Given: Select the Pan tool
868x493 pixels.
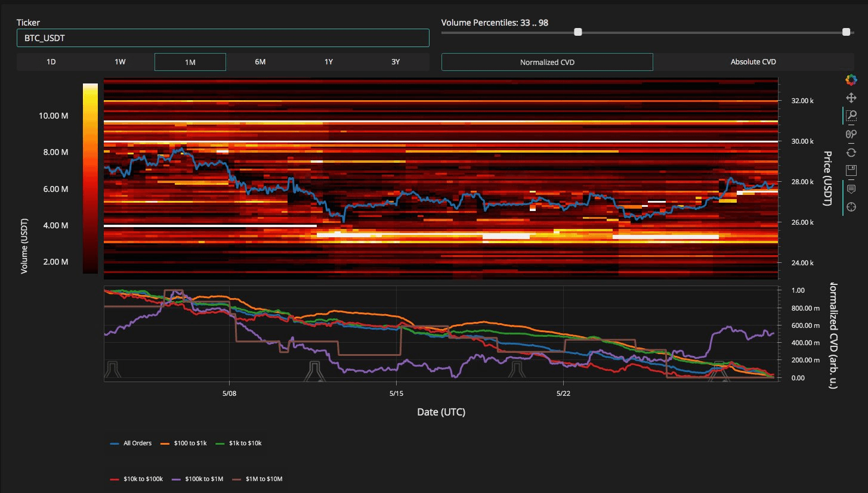Looking at the screenshot, I should click(851, 98).
